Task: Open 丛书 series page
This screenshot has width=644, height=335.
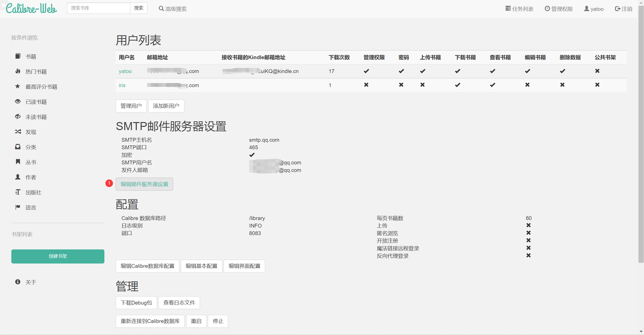Action: (31, 162)
